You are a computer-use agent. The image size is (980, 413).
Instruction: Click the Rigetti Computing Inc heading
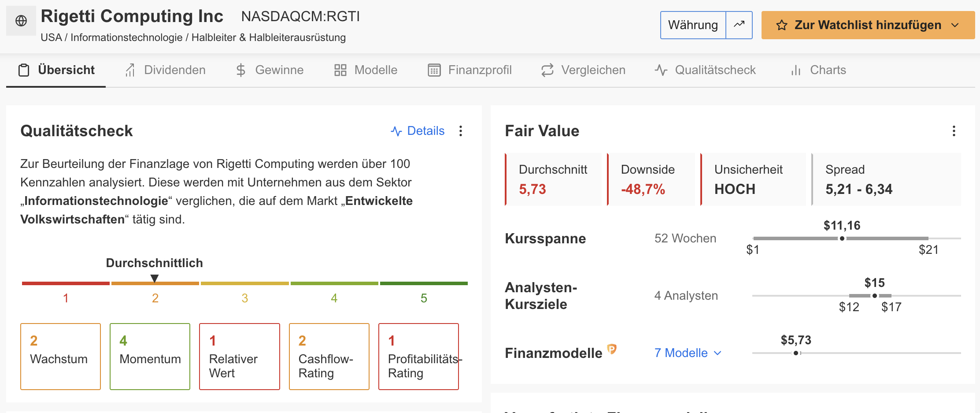pyautogui.click(x=132, y=16)
